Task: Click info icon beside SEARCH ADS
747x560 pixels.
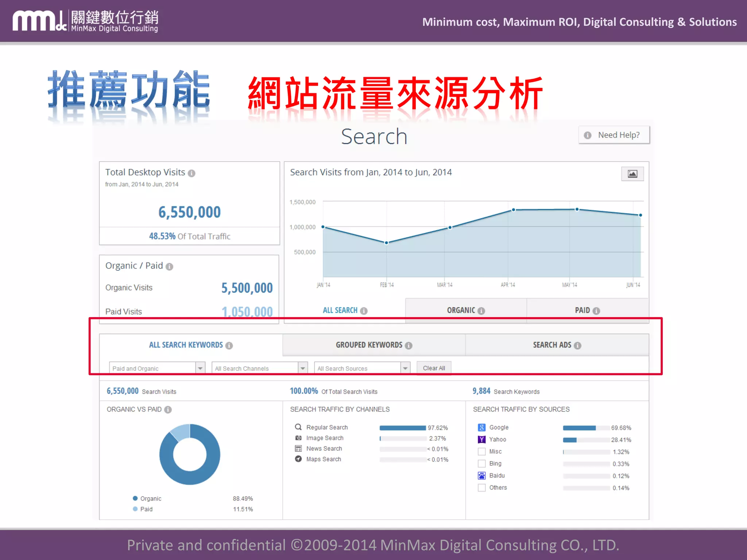Action: (x=577, y=345)
